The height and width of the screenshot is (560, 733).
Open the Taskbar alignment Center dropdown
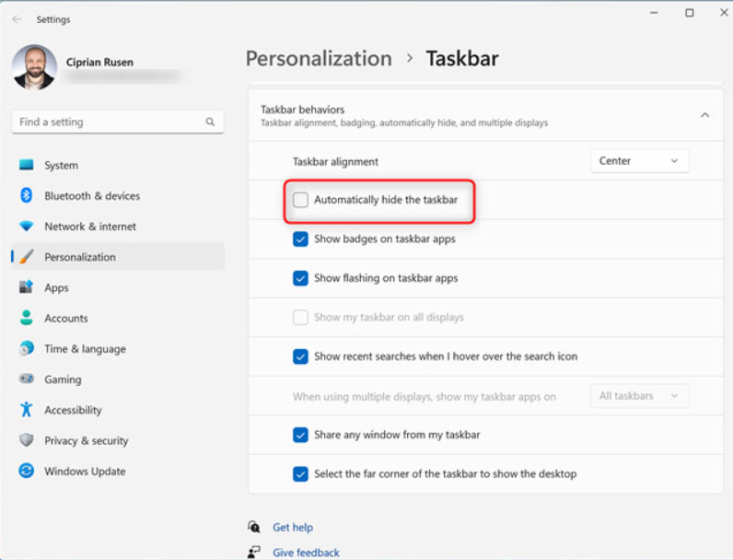639,161
